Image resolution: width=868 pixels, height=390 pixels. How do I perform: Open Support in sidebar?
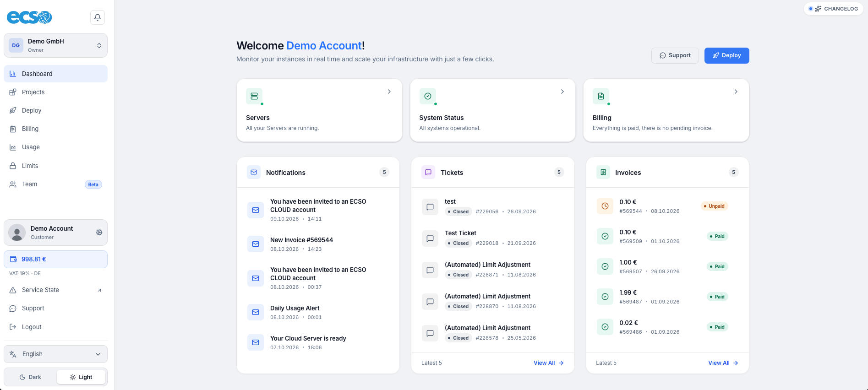point(55,308)
